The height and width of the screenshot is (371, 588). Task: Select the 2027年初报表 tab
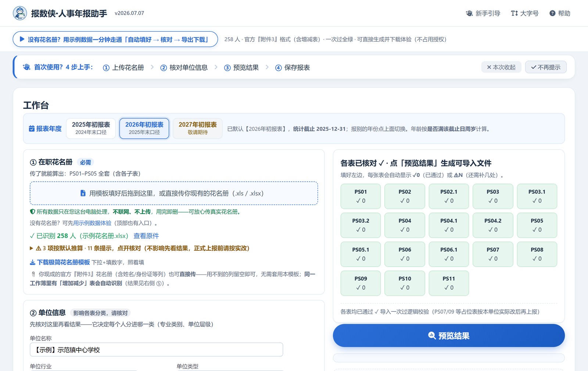click(x=197, y=128)
